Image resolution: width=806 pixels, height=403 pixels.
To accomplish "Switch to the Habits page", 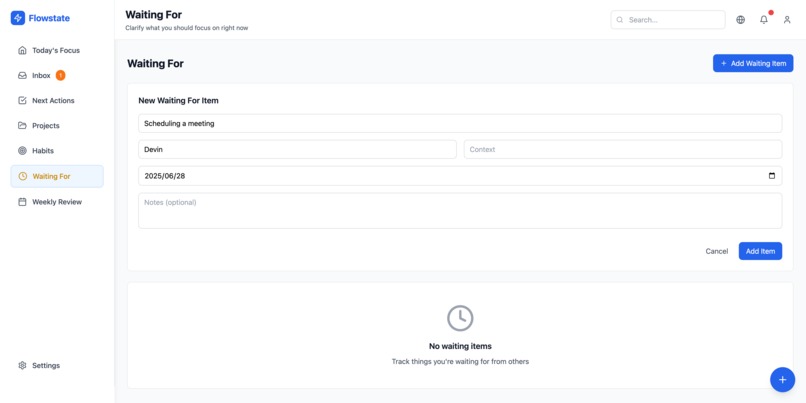I will pos(57,151).
